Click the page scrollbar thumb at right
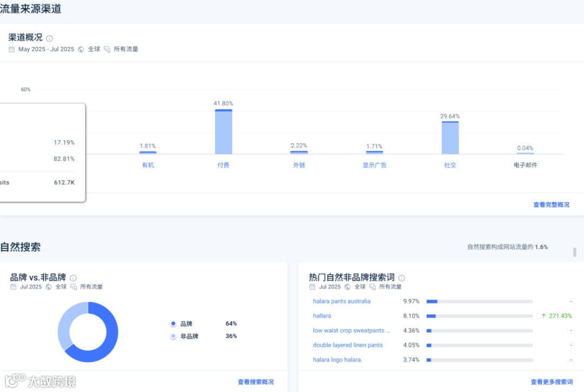The height and width of the screenshot is (392, 584). point(575,252)
